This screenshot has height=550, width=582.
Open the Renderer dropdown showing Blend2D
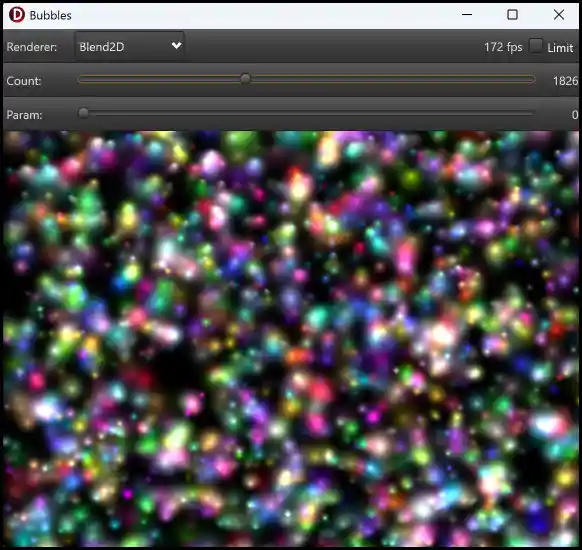tap(130, 46)
